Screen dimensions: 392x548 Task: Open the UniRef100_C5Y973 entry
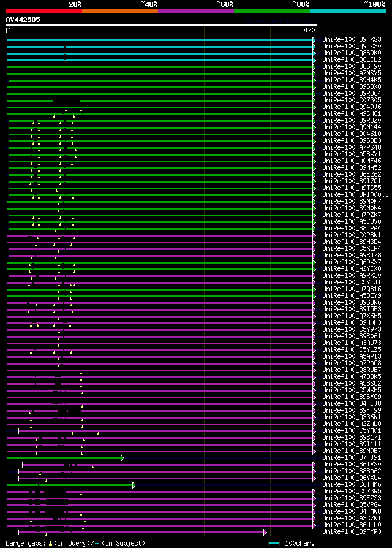point(352,329)
